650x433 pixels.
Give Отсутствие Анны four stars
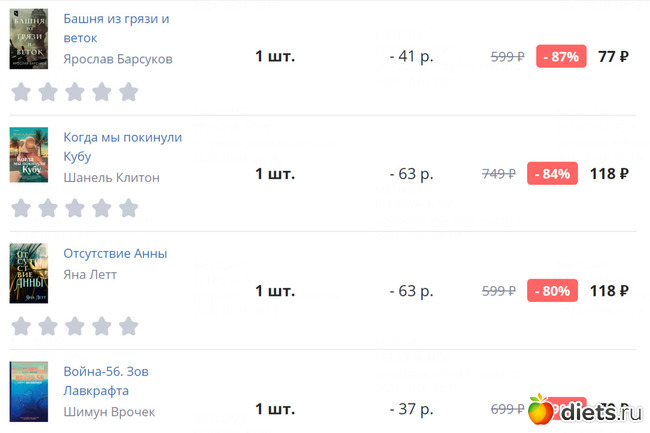tap(101, 326)
